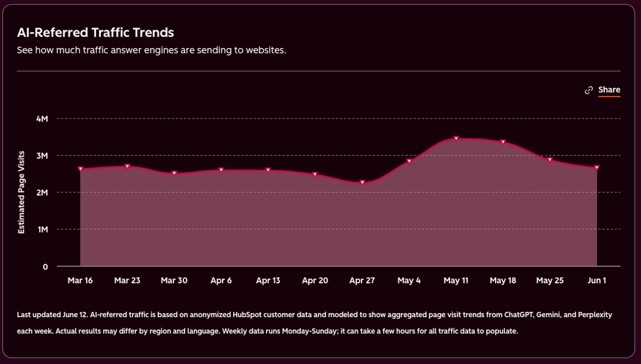Select the Apr 13 data point marker

point(268,170)
